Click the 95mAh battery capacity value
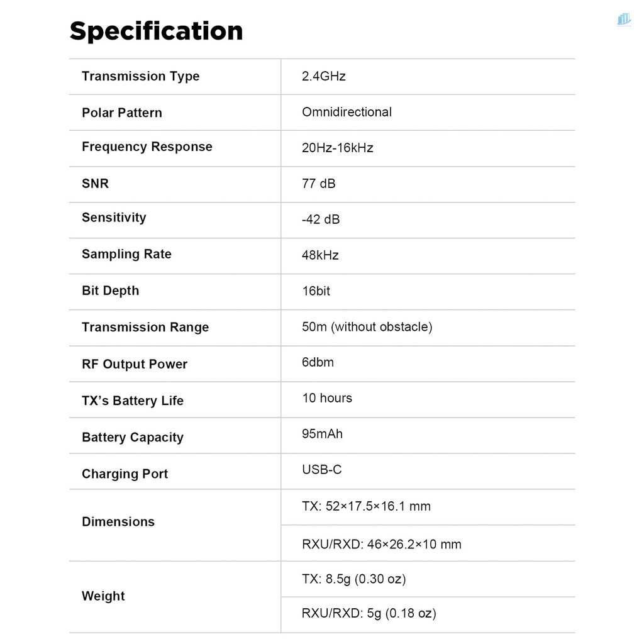This screenshot has width=644, height=644. pos(322,434)
